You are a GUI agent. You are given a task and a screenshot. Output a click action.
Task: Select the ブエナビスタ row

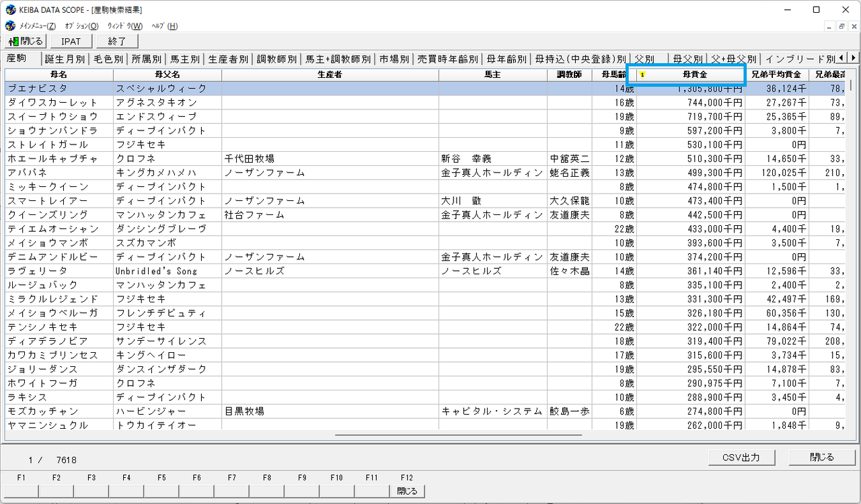tap(426, 88)
